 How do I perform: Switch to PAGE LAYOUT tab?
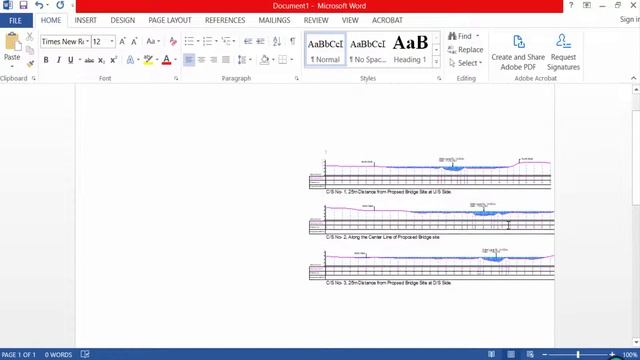point(170,20)
